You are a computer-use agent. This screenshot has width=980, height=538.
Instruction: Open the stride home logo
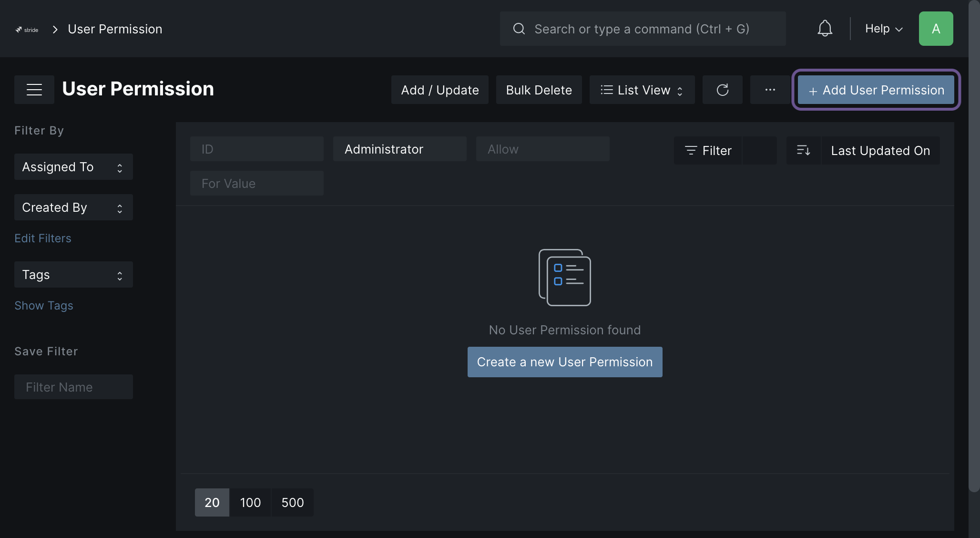click(27, 30)
